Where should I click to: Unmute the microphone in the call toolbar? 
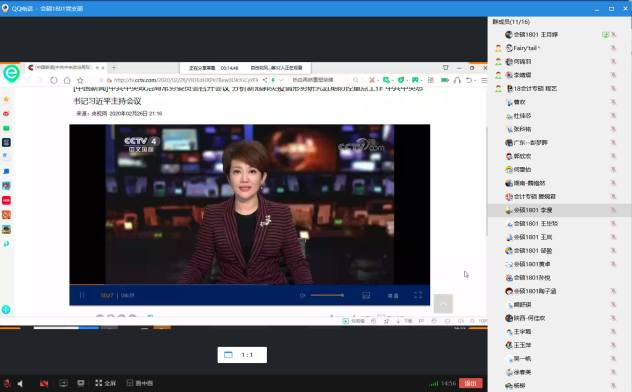(x=7, y=383)
